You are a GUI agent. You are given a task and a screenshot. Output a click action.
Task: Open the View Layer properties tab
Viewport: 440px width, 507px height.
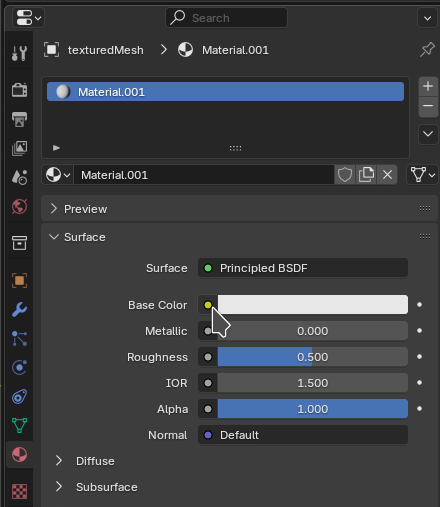19,148
